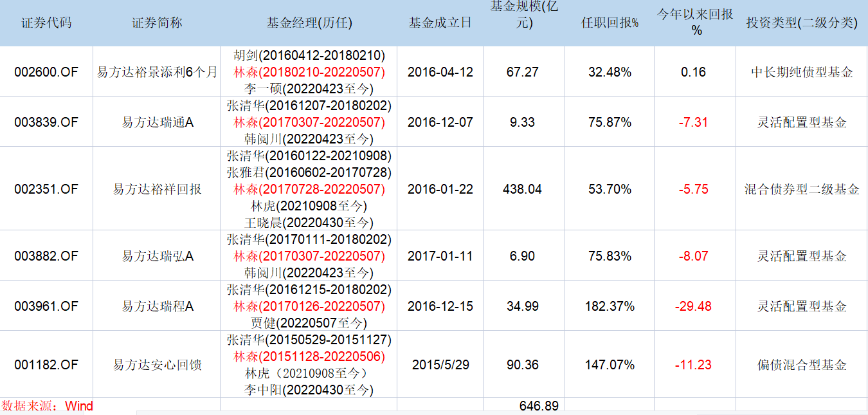Screen dimensions: 868x415
Task: Select the fund name 易方达瑞程A
Action: coord(157,306)
